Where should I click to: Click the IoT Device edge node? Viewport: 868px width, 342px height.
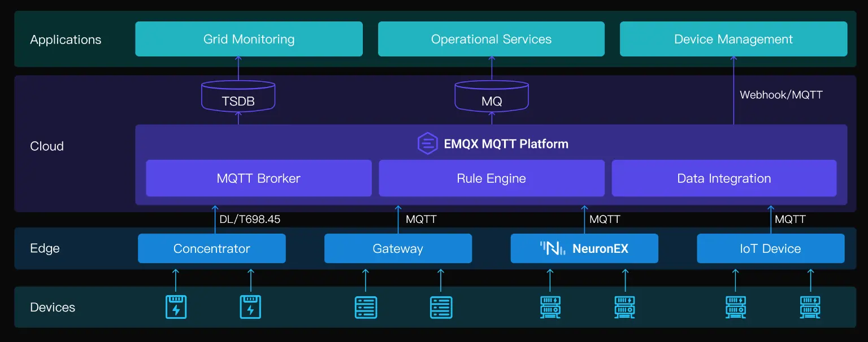(x=770, y=248)
